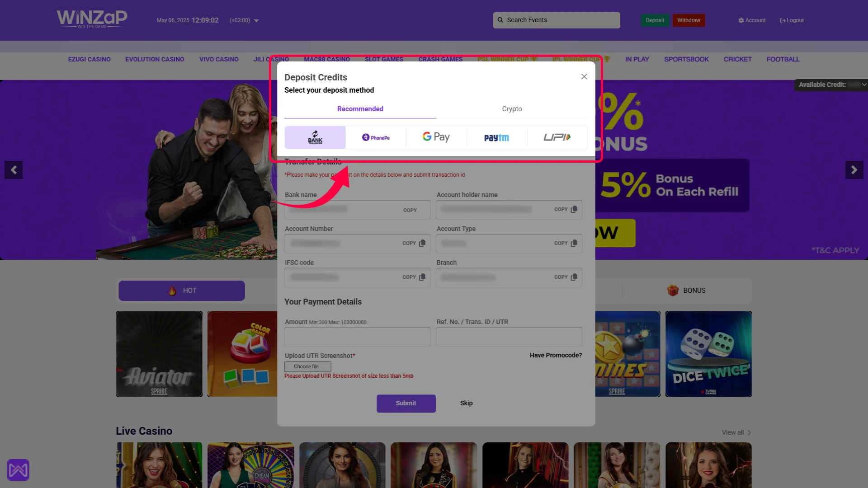Pick Paytm as the deposit method
Image resolution: width=868 pixels, height=488 pixels.
tap(496, 137)
